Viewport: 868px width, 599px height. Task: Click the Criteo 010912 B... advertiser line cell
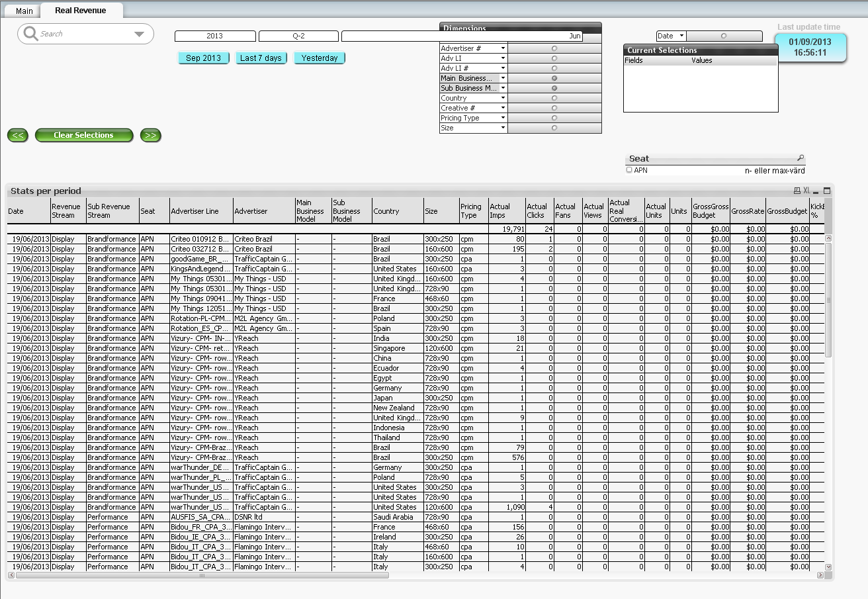coord(202,239)
